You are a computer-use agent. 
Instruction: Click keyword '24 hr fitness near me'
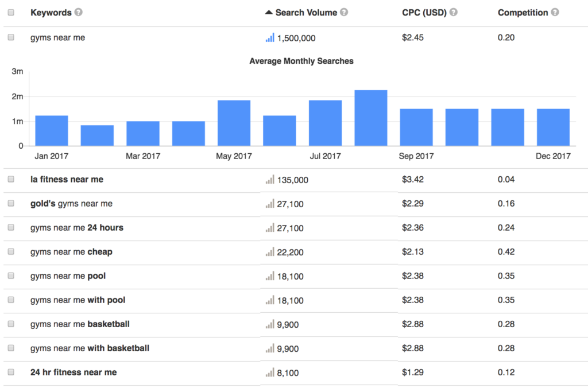pyautogui.click(x=73, y=373)
